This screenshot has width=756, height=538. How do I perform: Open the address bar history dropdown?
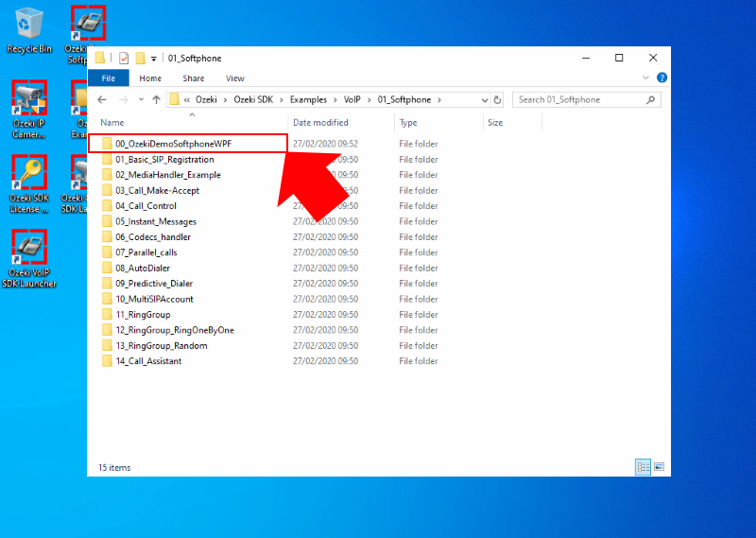pos(484,100)
